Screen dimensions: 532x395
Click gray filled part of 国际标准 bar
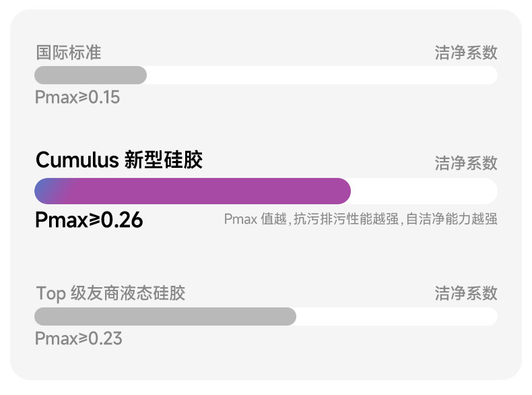click(91, 75)
